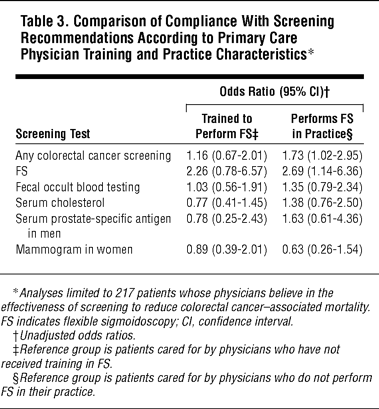
Task: Click the 'Performs FS in Practice' column header
Action: [x=322, y=126]
